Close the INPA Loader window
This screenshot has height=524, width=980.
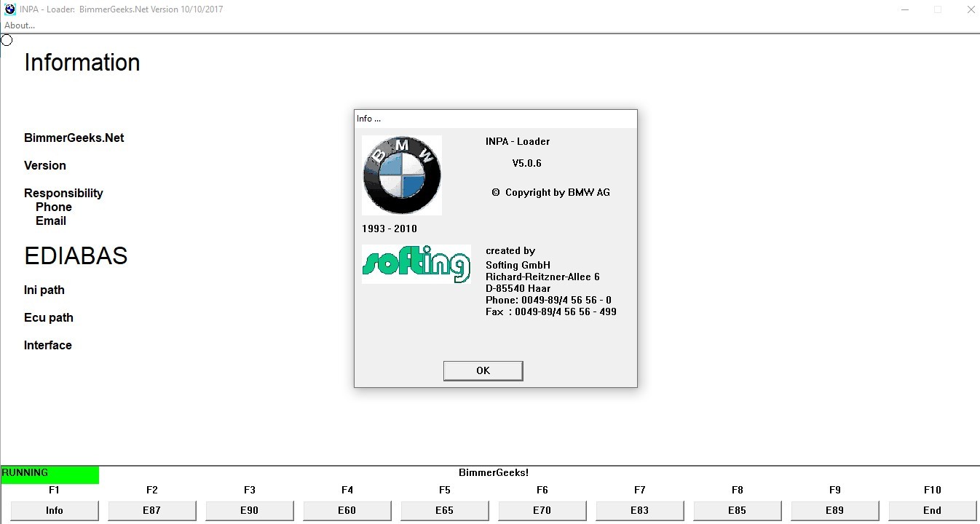click(970, 9)
